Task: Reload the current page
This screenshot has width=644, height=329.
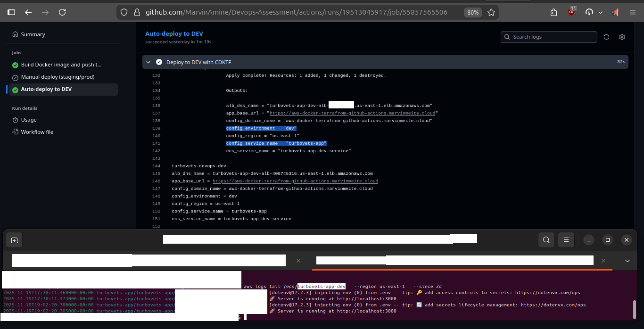Action: (62, 12)
